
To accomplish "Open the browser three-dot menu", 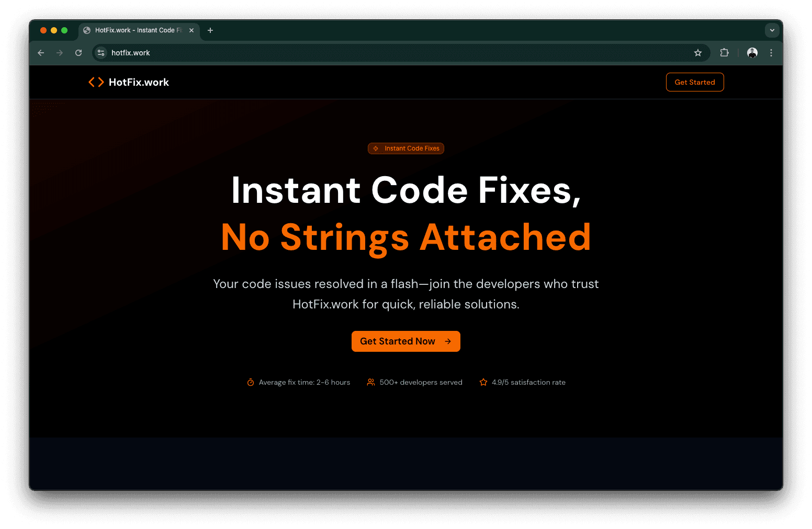I will pos(771,53).
